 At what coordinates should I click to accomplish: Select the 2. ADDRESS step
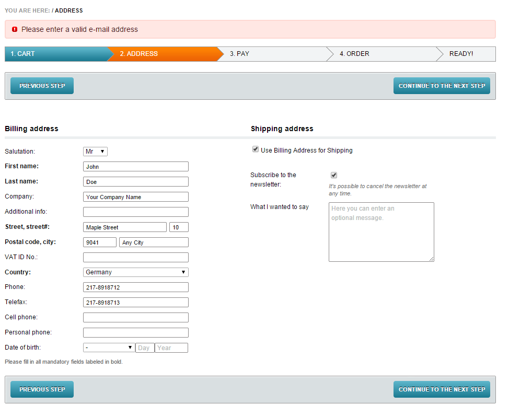[x=166, y=54]
